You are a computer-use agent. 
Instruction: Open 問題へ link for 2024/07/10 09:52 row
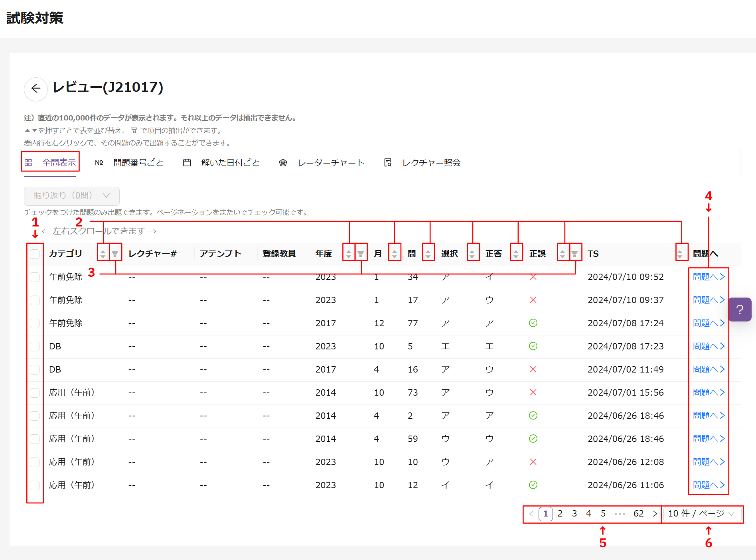coord(708,277)
